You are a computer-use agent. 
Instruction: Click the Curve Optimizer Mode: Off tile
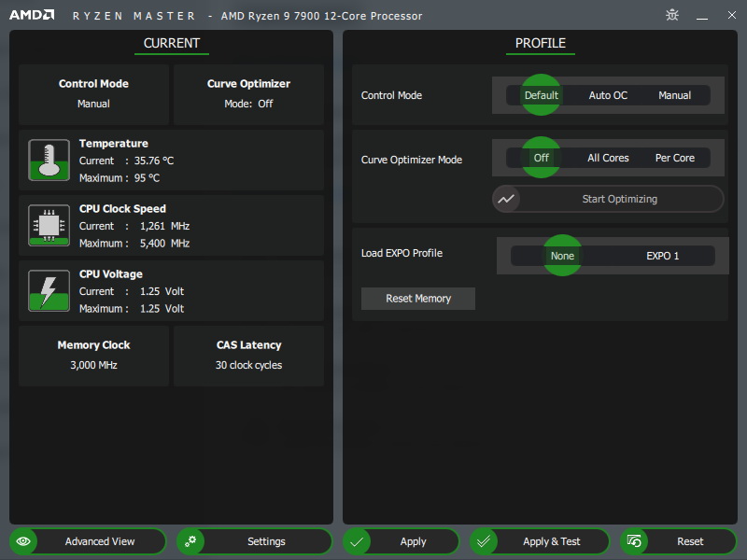pyautogui.click(x=248, y=94)
